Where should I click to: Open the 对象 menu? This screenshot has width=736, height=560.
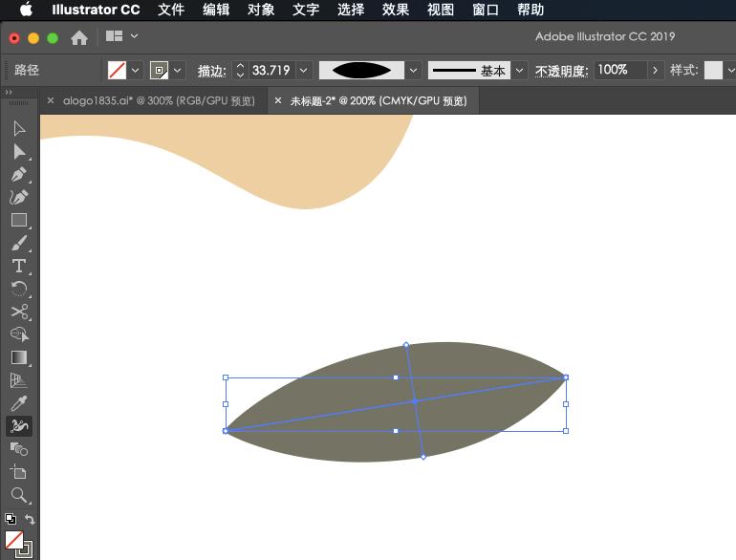pos(261,10)
